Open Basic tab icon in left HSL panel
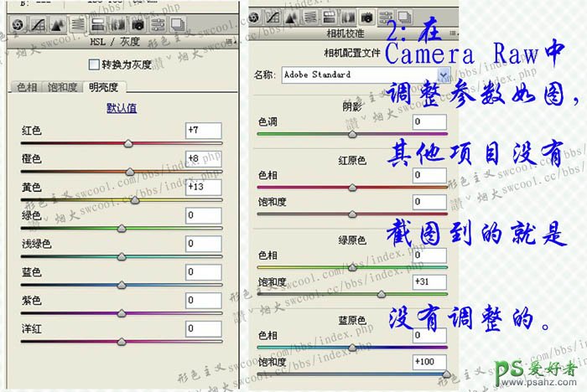Image resolution: width=587 pixels, height=392 pixels. tap(16, 26)
